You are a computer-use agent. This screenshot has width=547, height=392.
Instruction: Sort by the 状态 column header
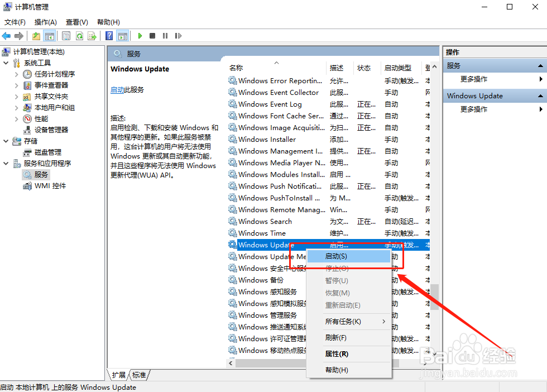(x=367, y=68)
